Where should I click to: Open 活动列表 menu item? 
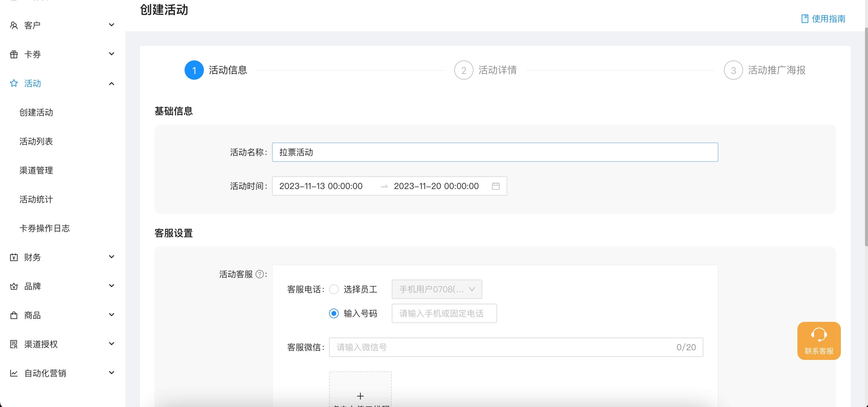37,141
